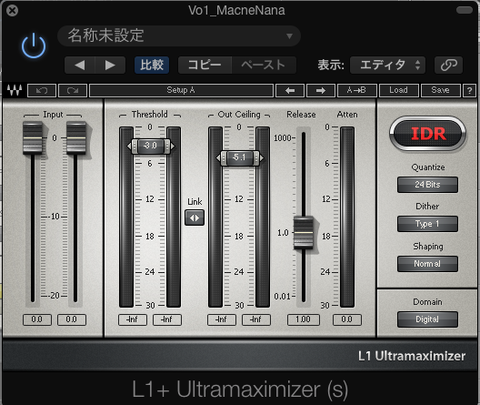Close the plugin window with X button
The image size is (480, 405).
point(12,11)
